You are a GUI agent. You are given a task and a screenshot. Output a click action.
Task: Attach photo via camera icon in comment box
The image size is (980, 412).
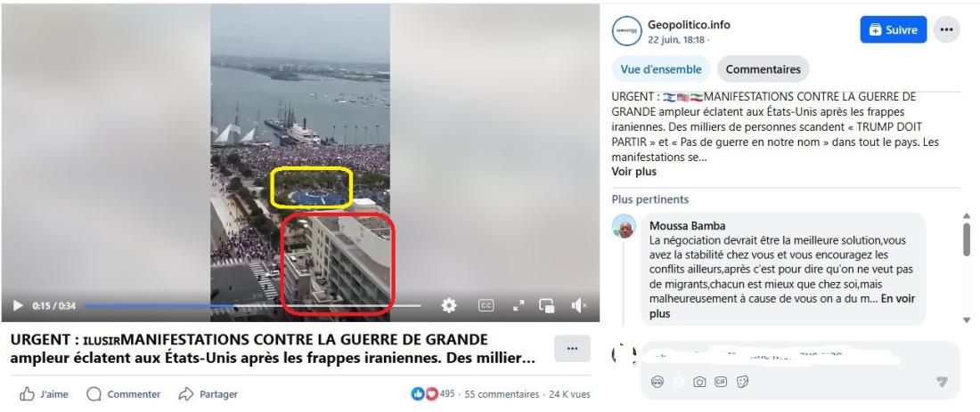click(699, 382)
